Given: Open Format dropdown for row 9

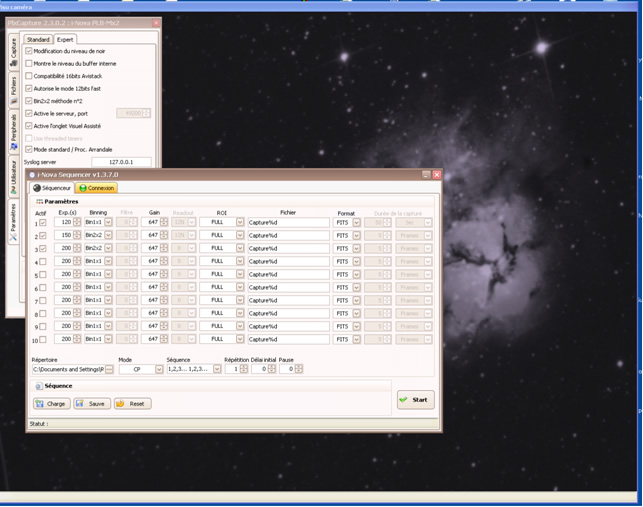Looking at the screenshot, I should pyautogui.click(x=356, y=327).
